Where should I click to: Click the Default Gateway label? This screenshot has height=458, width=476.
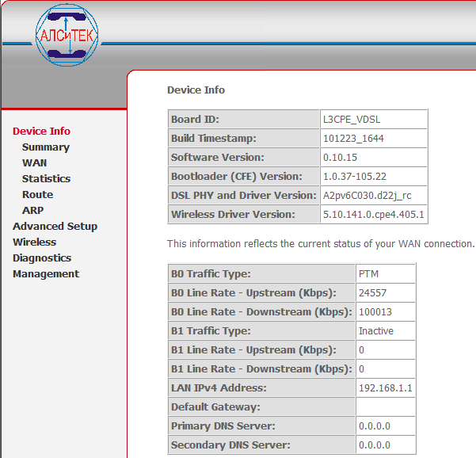pos(215,407)
